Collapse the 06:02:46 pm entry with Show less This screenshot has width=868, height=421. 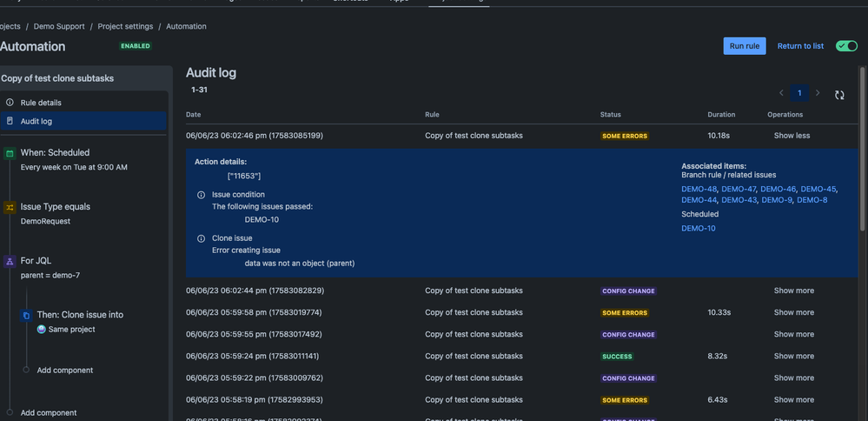[792, 136]
